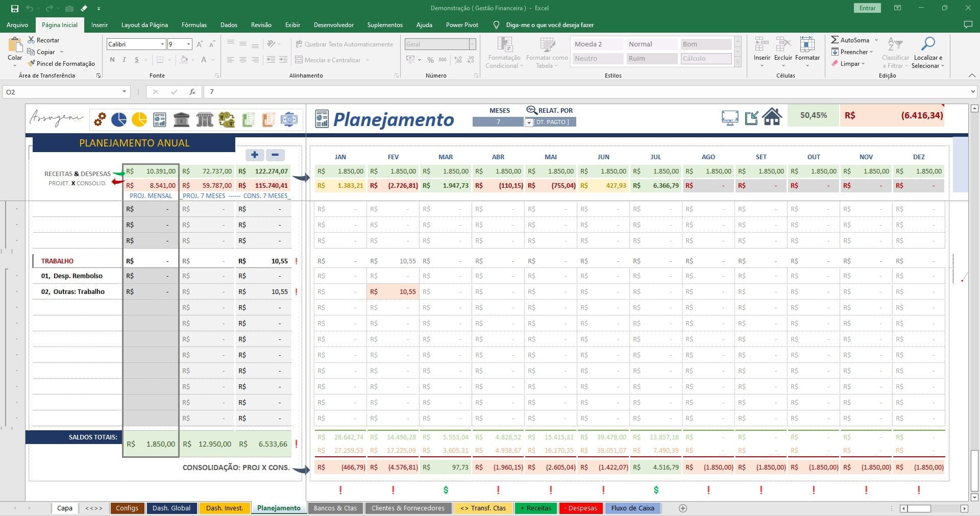Screen dimensions: 980x516
Task: Open the yellow pie chart dashboard icon
Action: pos(139,119)
